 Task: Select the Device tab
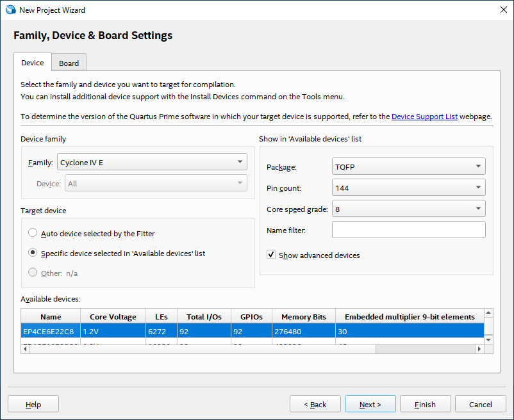point(33,63)
